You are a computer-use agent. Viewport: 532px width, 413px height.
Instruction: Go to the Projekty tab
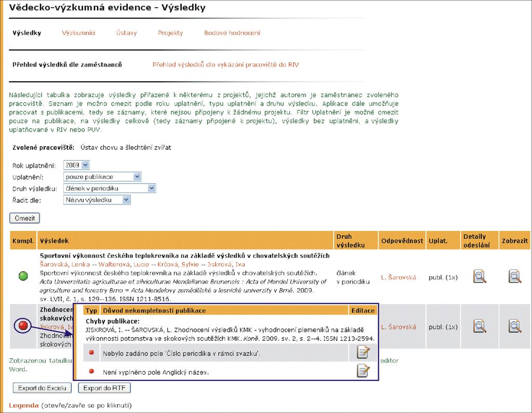point(170,33)
